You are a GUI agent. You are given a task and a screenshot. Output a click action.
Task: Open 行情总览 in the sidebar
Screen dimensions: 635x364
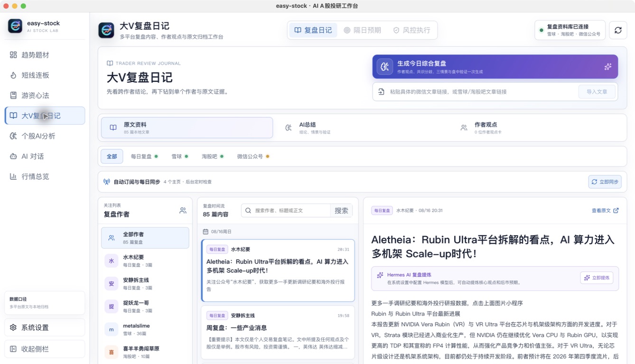45,176
